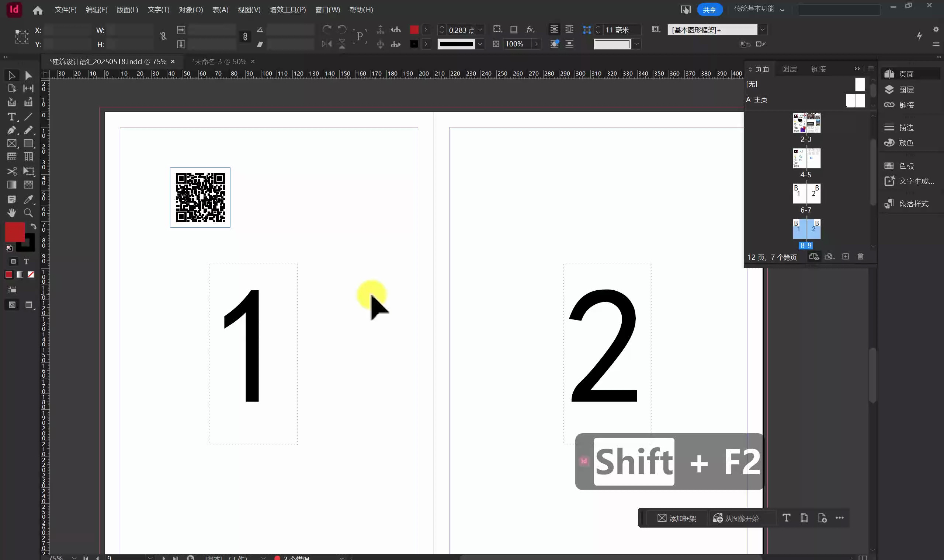
Task: Click the Home icon
Action: [x=38, y=10]
